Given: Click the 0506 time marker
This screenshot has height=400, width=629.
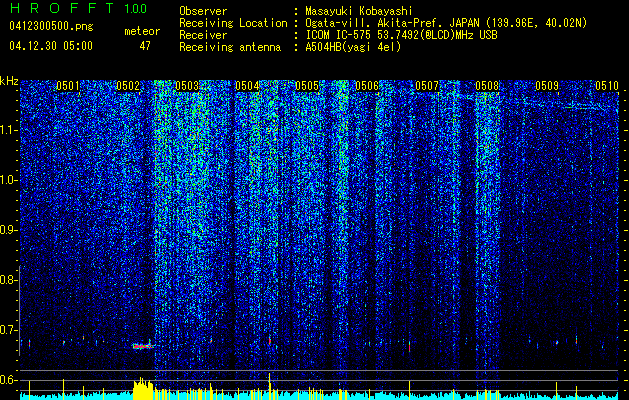Looking at the screenshot, I should pyautogui.click(x=367, y=86).
